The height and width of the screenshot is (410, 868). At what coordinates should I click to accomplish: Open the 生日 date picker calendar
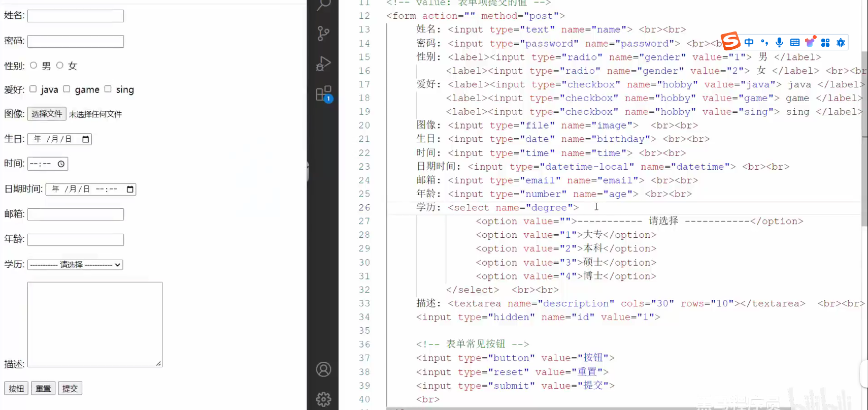point(85,139)
